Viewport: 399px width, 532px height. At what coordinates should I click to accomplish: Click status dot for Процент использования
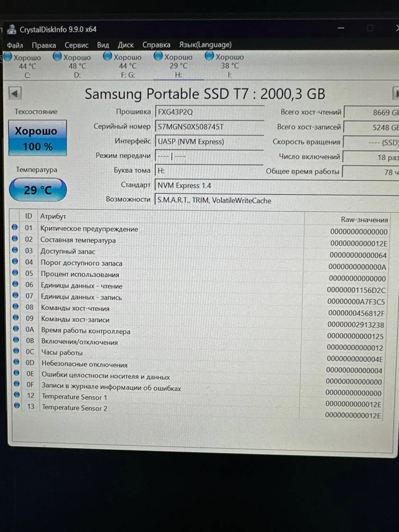15,273
